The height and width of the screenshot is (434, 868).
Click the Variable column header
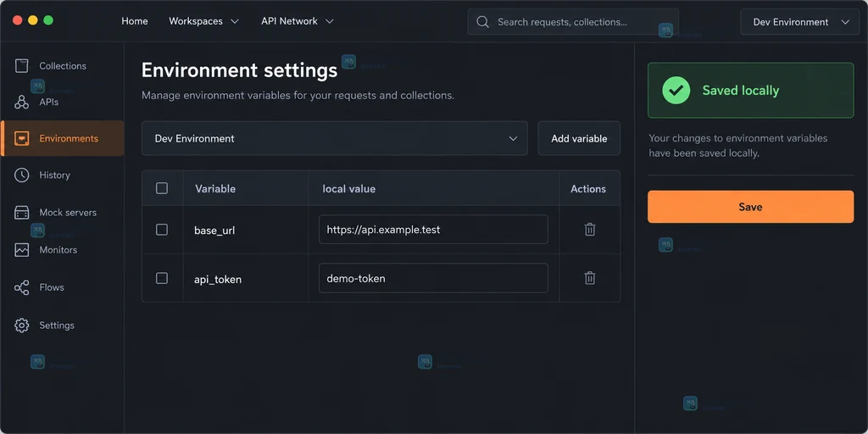click(215, 189)
